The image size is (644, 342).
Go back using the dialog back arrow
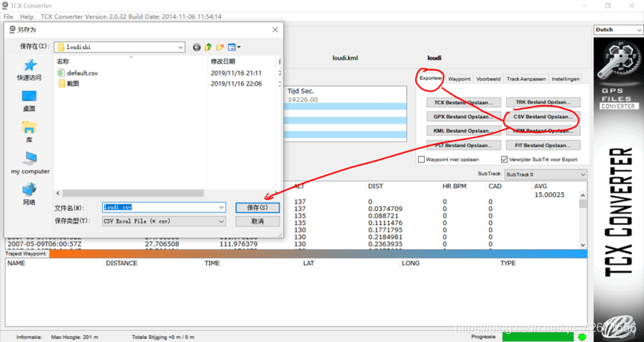[197, 47]
